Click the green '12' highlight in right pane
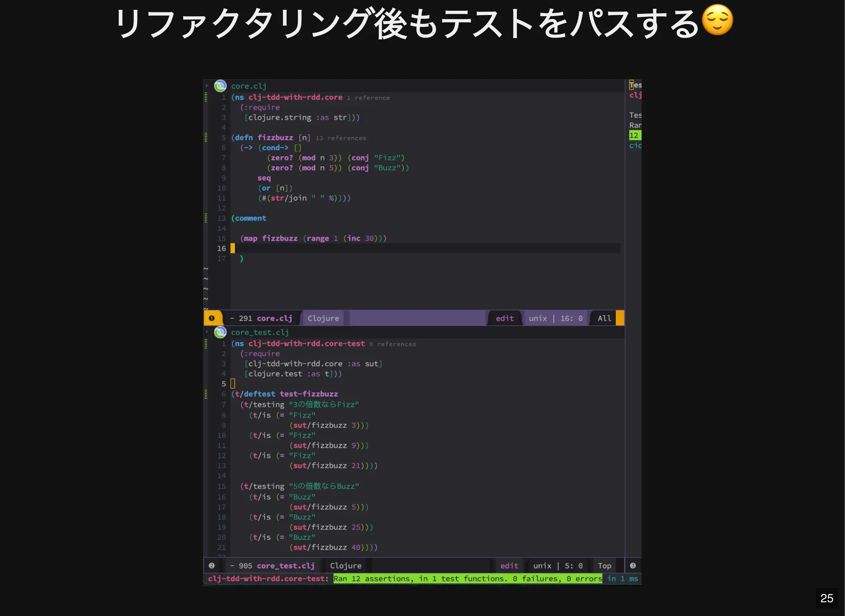This screenshot has height=616, width=845. (x=635, y=135)
